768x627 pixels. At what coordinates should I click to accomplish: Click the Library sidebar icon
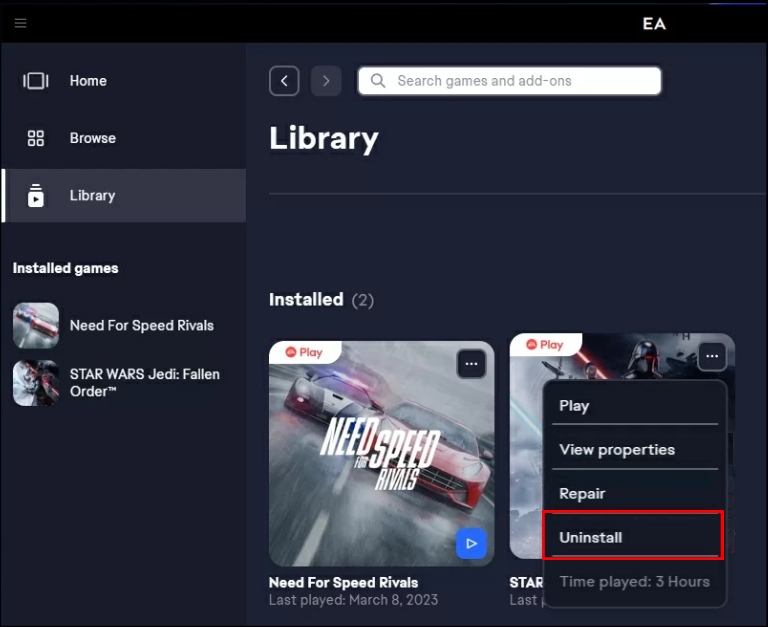(x=36, y=195)
